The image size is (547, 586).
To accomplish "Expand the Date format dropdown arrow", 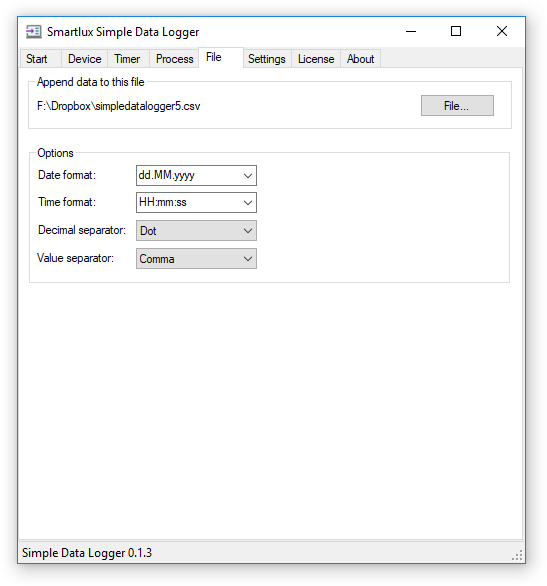I will pos(248,176).
